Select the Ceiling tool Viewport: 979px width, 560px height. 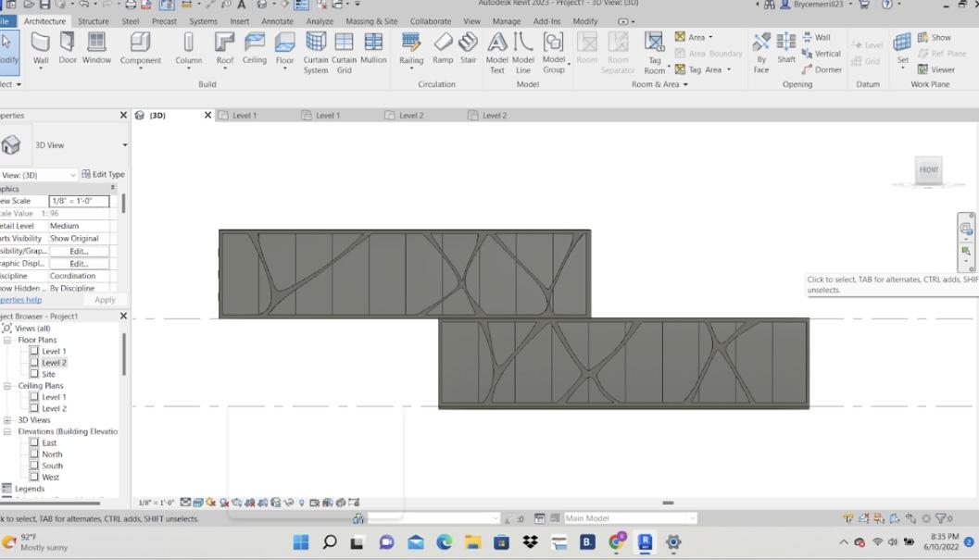pos(254,49)
